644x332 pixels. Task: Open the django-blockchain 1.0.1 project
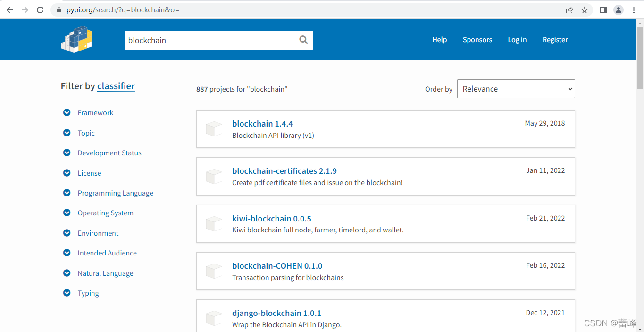click(276, 313)
